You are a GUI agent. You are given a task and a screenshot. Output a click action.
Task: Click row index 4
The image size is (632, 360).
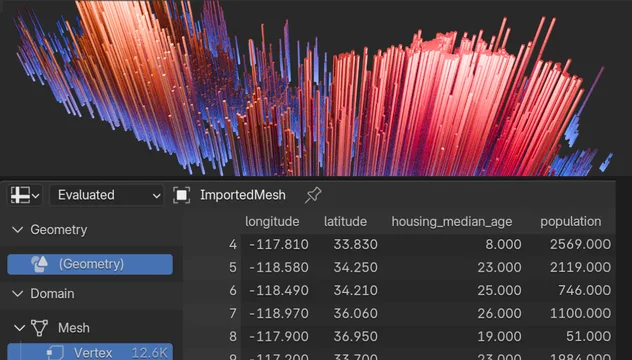(x=233, y=244)
